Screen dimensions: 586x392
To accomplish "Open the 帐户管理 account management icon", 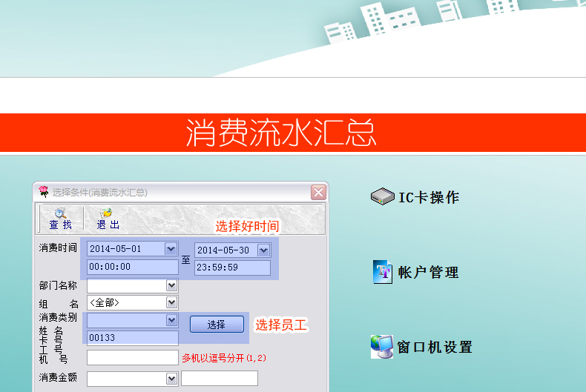I will (382, 272).
